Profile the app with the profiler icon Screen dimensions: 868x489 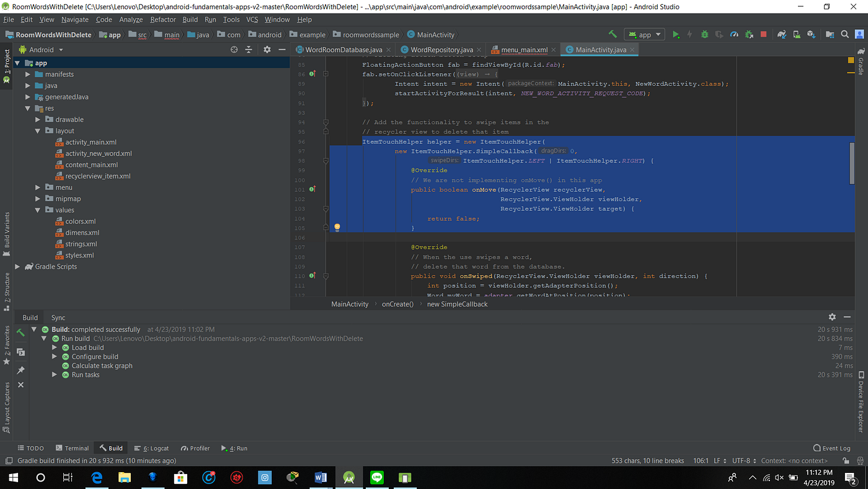click(x=734, y=34)
